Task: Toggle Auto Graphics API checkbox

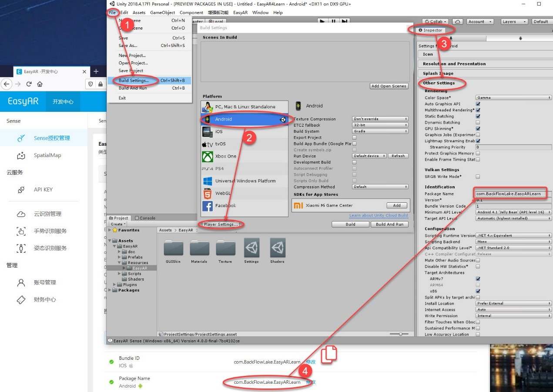Action: click(x=478, y=104)
